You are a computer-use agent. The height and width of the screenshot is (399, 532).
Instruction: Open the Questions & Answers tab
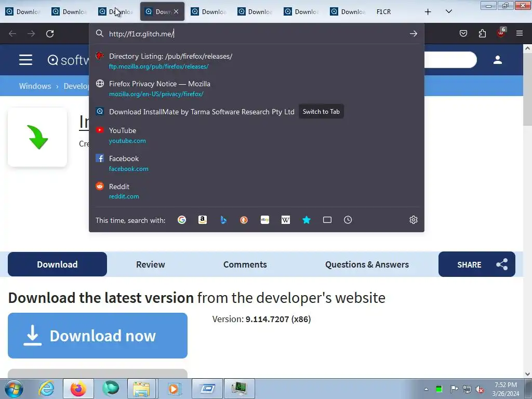tap(367, 264)
